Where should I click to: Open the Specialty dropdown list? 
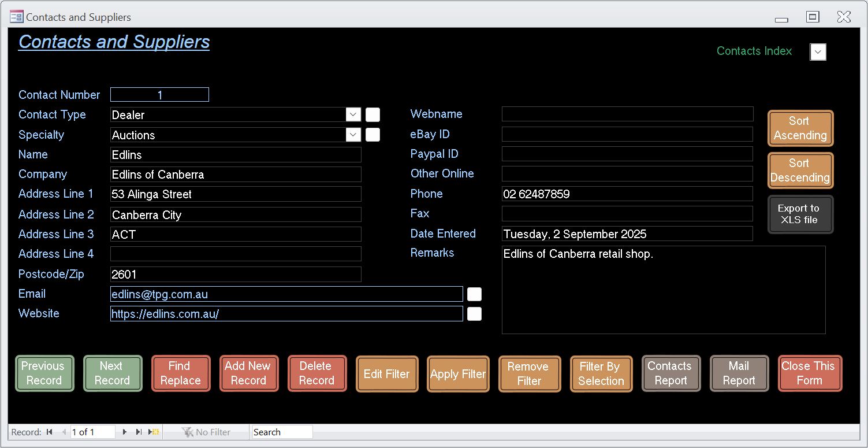click(353, 135)
